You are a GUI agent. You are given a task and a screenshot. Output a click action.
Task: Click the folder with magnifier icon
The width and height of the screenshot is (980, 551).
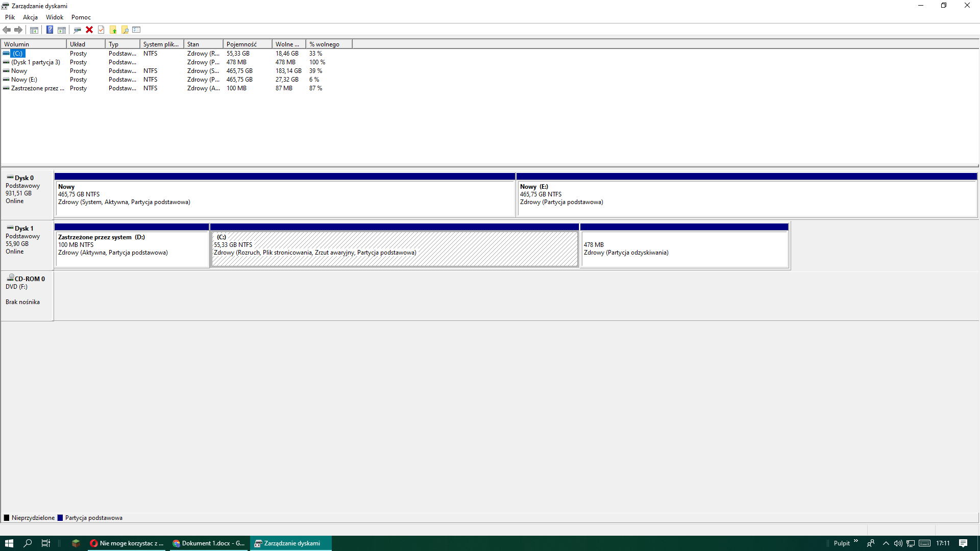tap(125, 30)
